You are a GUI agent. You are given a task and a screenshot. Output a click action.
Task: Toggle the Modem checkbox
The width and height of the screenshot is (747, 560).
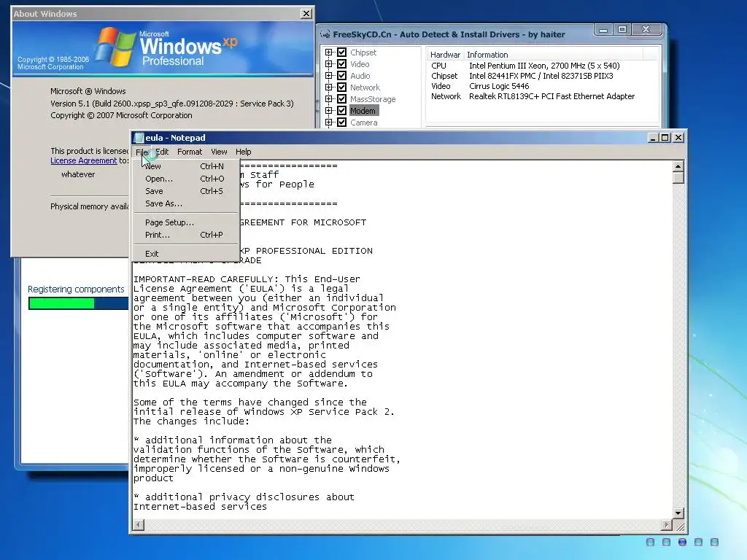(x=341, y=111)
